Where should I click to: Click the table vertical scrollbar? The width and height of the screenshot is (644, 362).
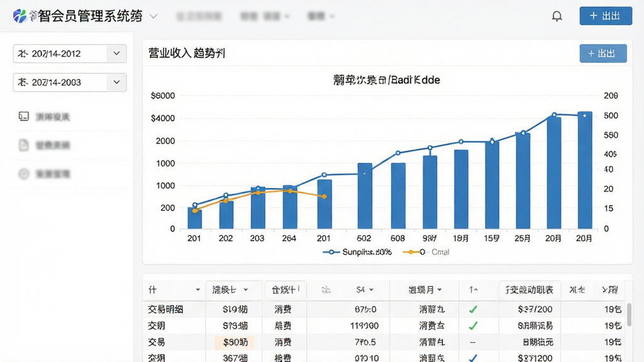pyautogui.click(x=628, y=314)
